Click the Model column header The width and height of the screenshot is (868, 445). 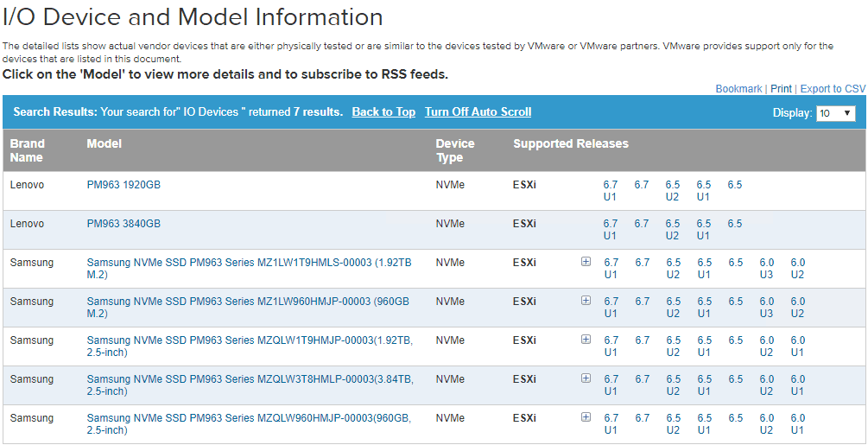105,143
